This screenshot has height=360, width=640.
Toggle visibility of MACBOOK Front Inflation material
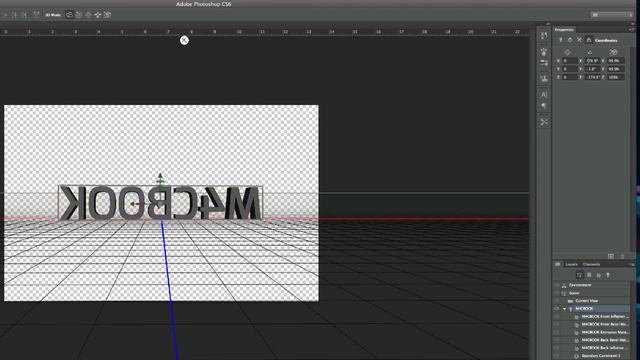(x=556, y=317)
